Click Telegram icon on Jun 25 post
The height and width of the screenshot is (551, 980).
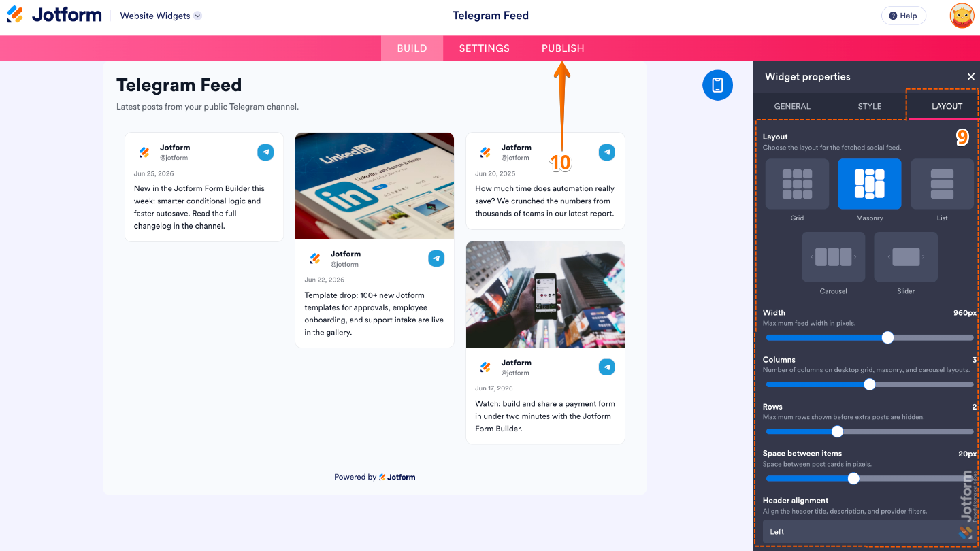265,152
